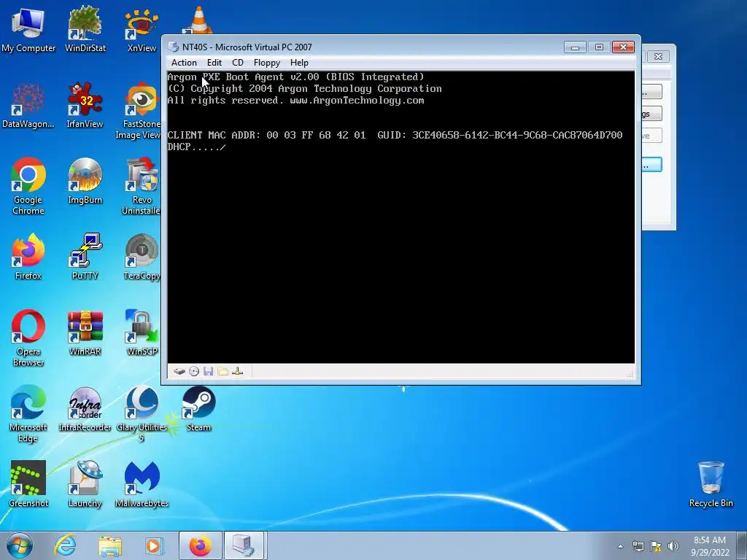747x560 pixels.
Task: Select the Microsoft Edge desktop shortcut
Action: click(28, 414)
